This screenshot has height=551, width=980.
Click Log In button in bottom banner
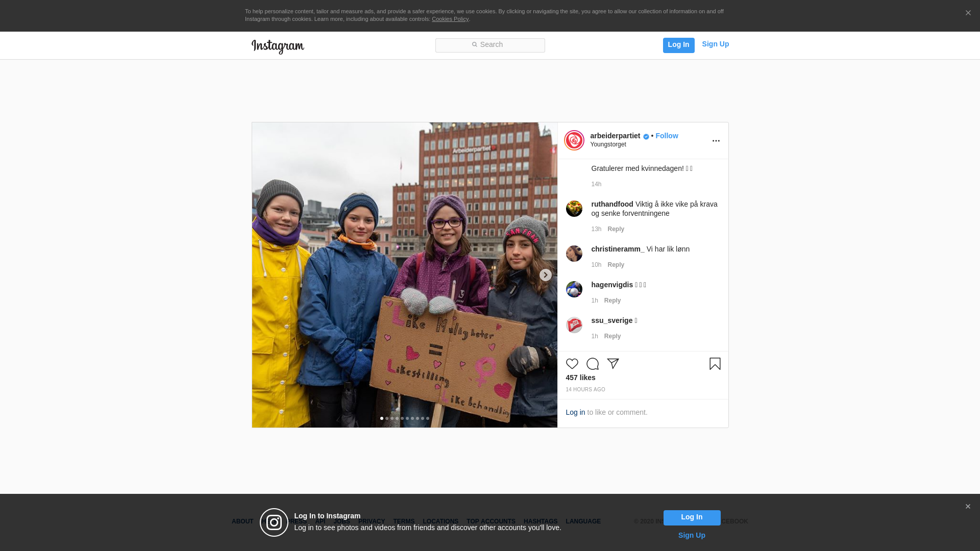[x=692, y=518]
